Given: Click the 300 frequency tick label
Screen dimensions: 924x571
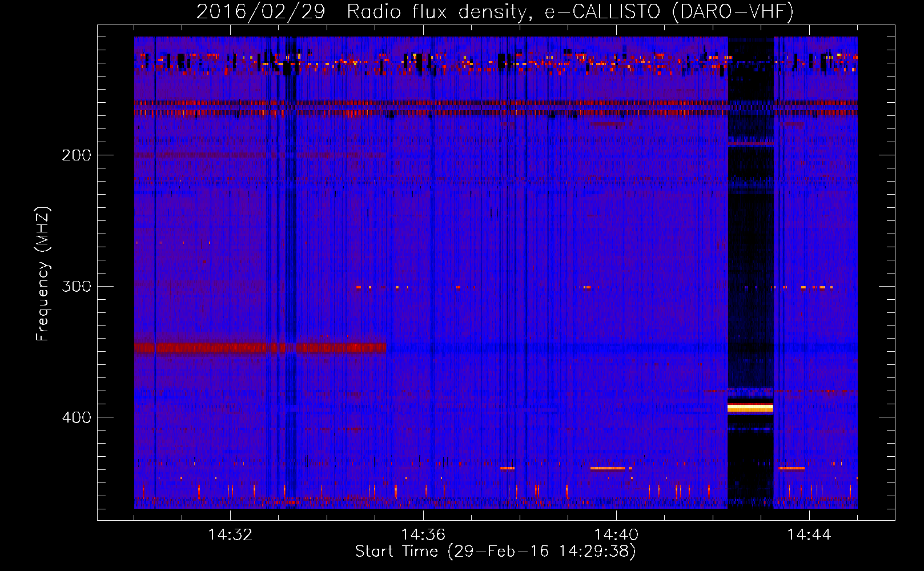Looking at the screenshot, I should [x=77, y=286].
